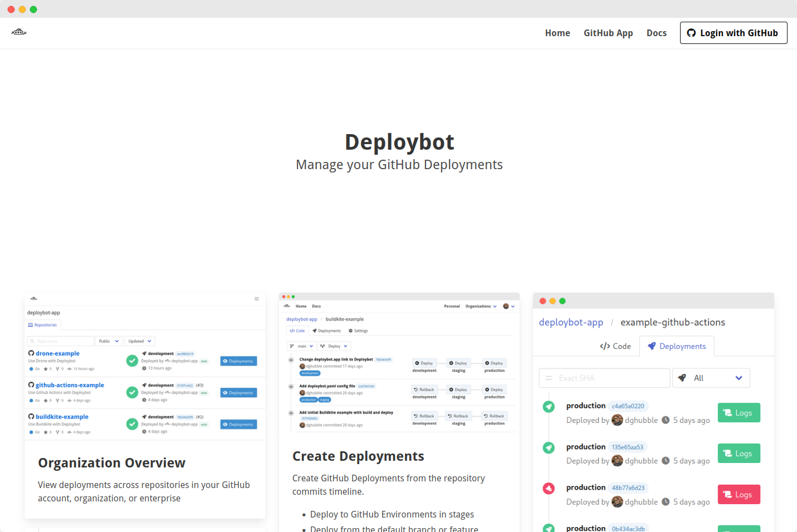Expand the Organizations dropdown
Image resolution: width=797 pixels, height=532 pixels.
tap(481, 306)
